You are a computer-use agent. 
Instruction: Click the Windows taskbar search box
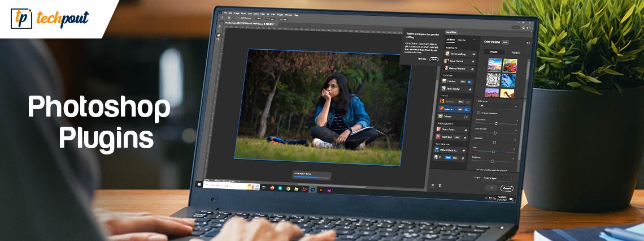pyautogui.click(x=231, y=186)
